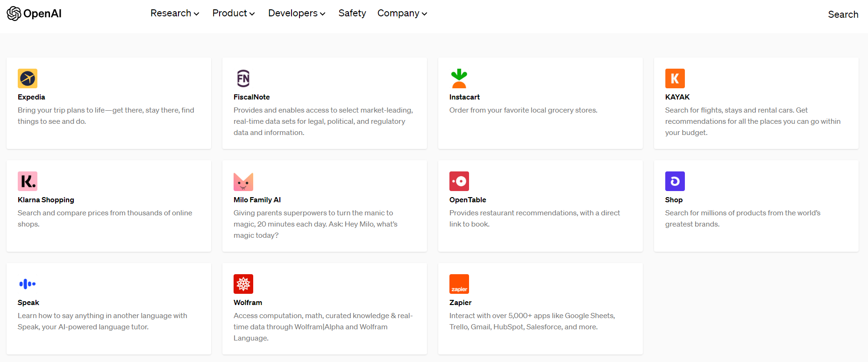
Task: Click 'Access computation, math, curated knowledge' text
Action: [323, 327]
